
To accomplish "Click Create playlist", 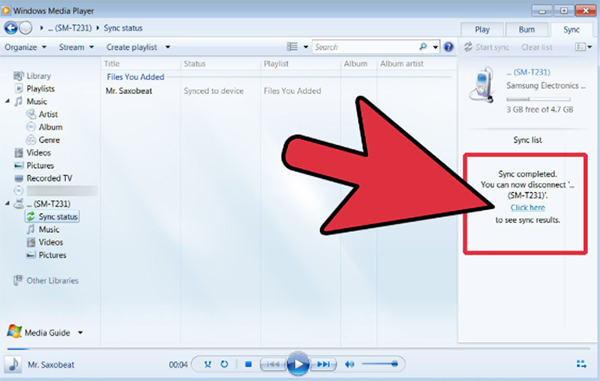I will (x=132, y=47).
